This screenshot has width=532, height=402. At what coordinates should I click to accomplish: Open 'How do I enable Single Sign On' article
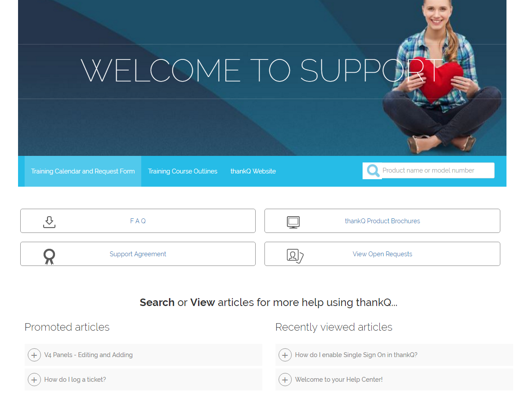coord(356,355)
